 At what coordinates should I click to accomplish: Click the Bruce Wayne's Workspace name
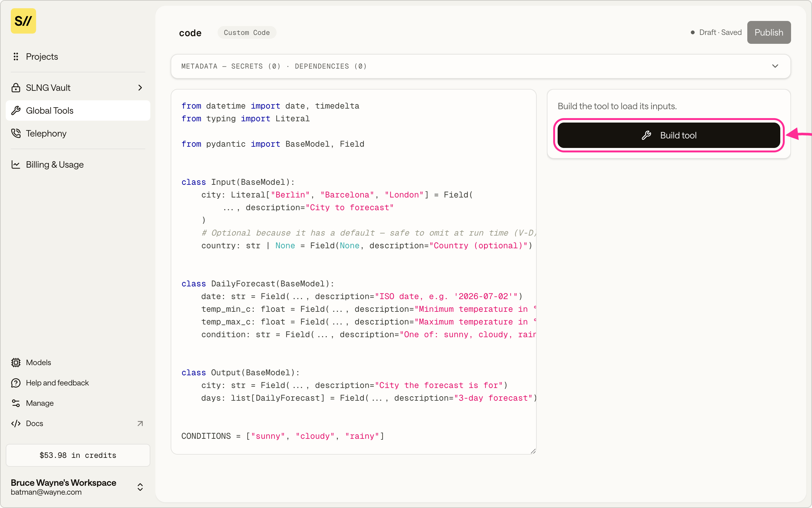point(63,483)
